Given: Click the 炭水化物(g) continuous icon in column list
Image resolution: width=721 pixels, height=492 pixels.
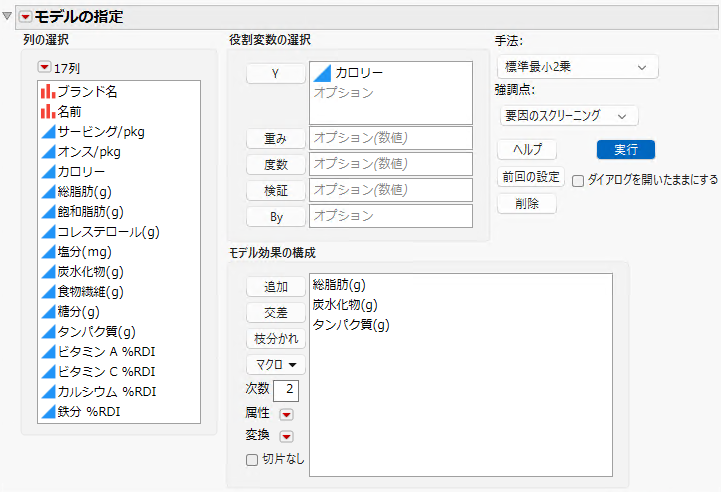Looking at the screenshot, I should (x=48, y=271).
